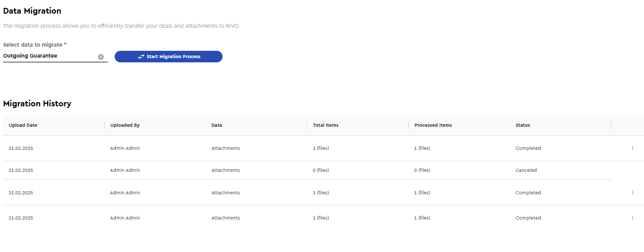Click Attachments in the third row

click(226, 193)
